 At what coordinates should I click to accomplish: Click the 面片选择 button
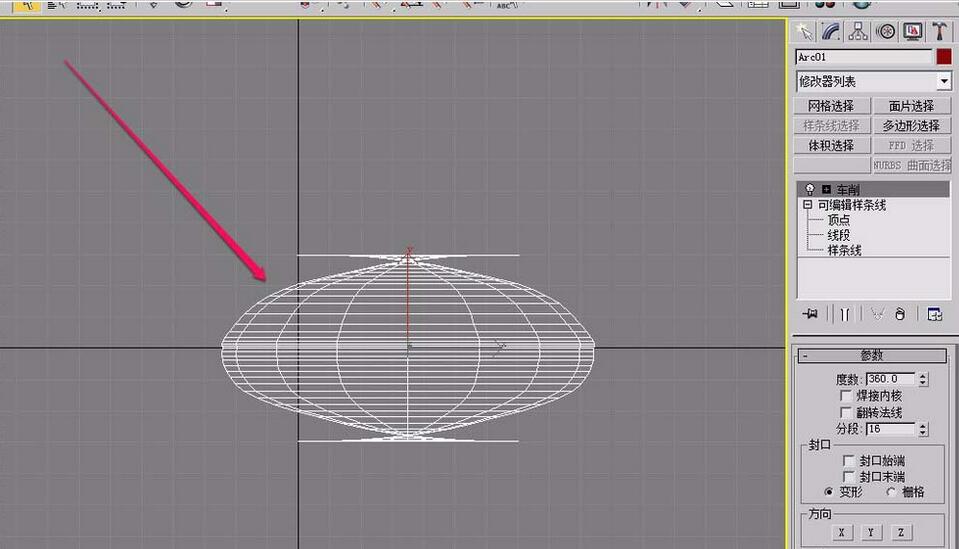[x=911, y=106]
